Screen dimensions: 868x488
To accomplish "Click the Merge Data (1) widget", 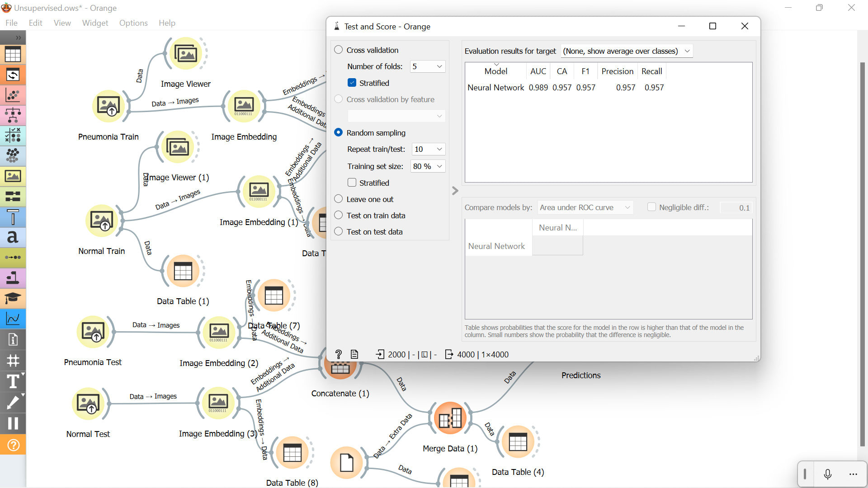I will (x=450, y=418).
